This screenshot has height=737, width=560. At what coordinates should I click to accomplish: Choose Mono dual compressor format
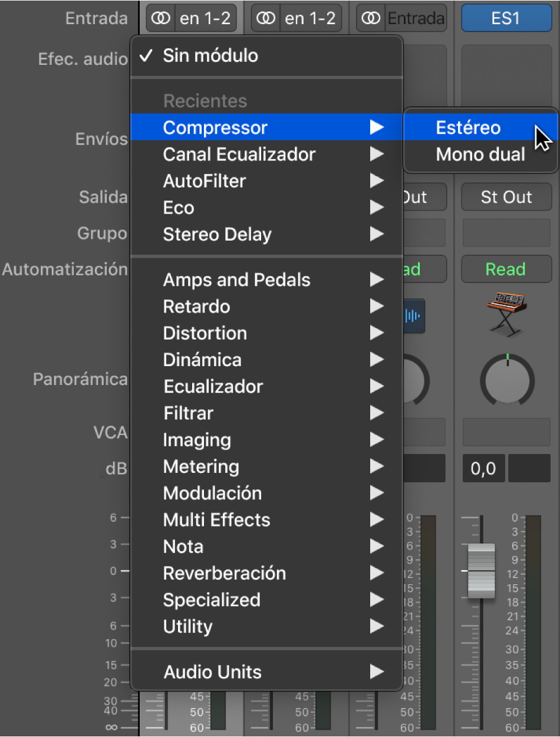click(x=480, y=154)
